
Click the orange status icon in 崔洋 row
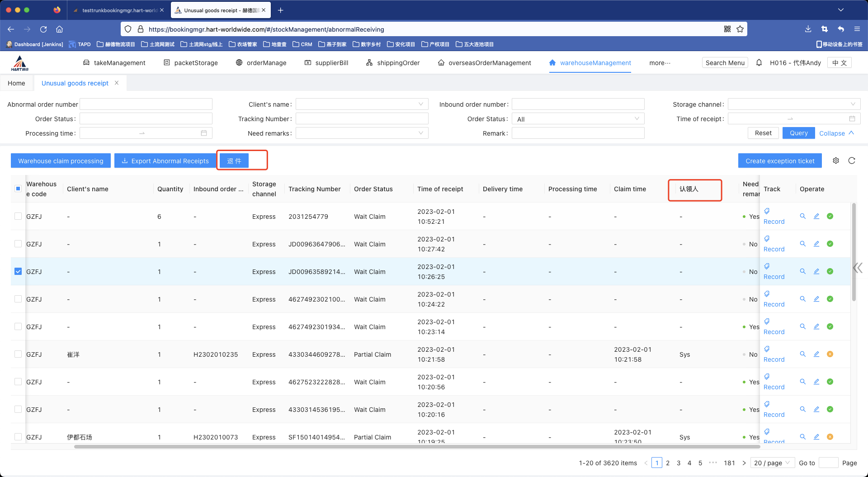830,354
